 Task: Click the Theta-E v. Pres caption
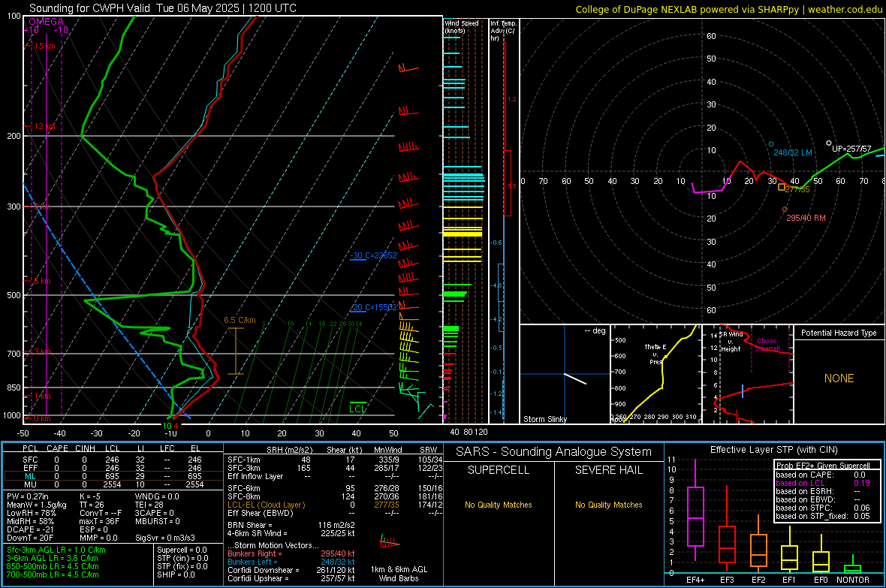pos(655,354)
